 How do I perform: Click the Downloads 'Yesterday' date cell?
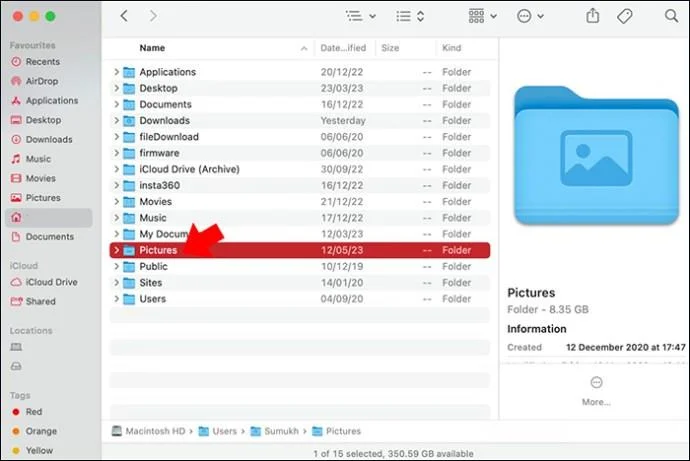tap(343, 121)
